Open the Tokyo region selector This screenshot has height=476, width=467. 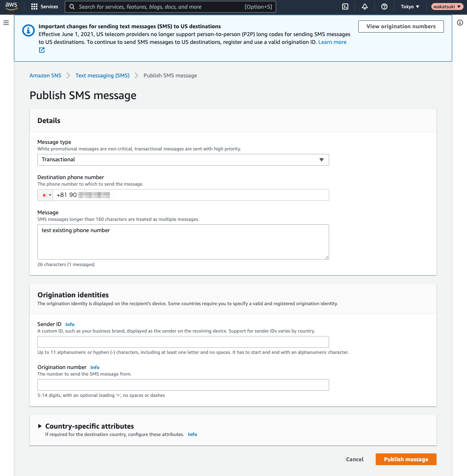point(410,7)
